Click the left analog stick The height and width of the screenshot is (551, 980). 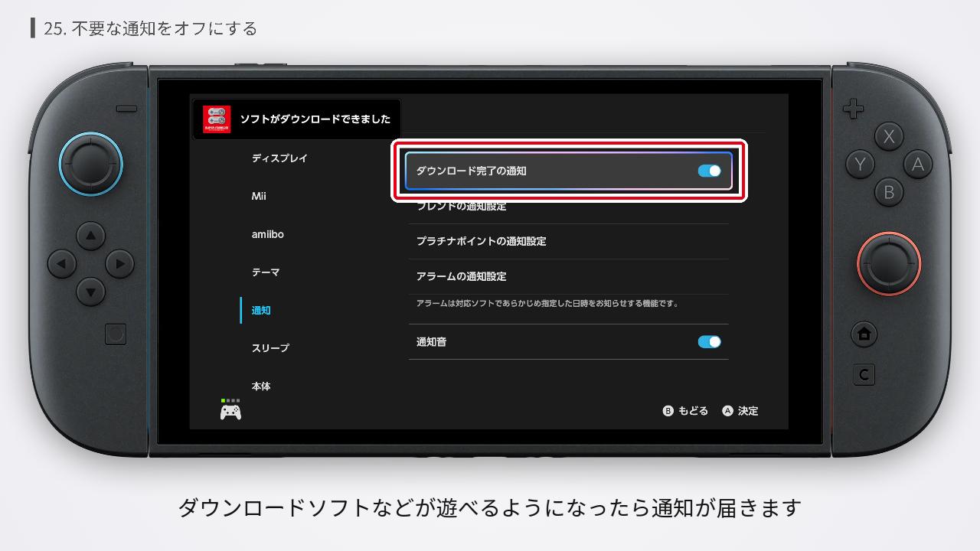tap(90, 165)
